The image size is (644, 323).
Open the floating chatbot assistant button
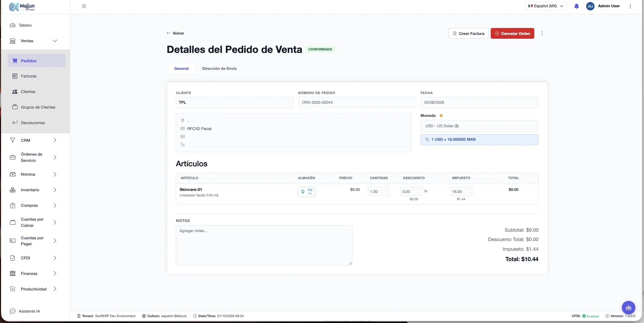pos(628,307)
